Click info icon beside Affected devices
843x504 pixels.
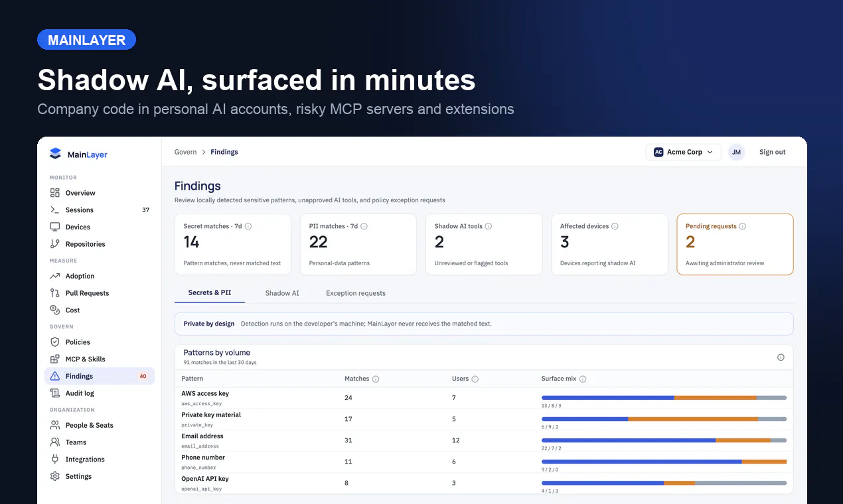pos(615,226)
